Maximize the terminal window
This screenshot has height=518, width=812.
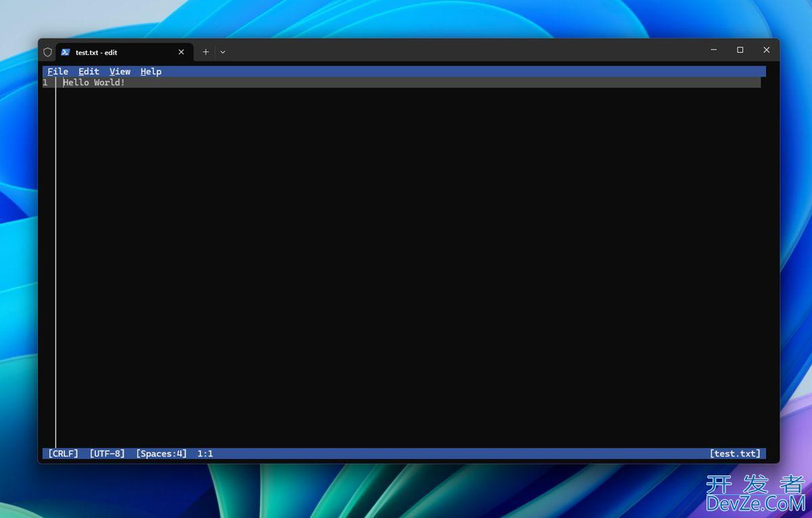pos(740,50)
